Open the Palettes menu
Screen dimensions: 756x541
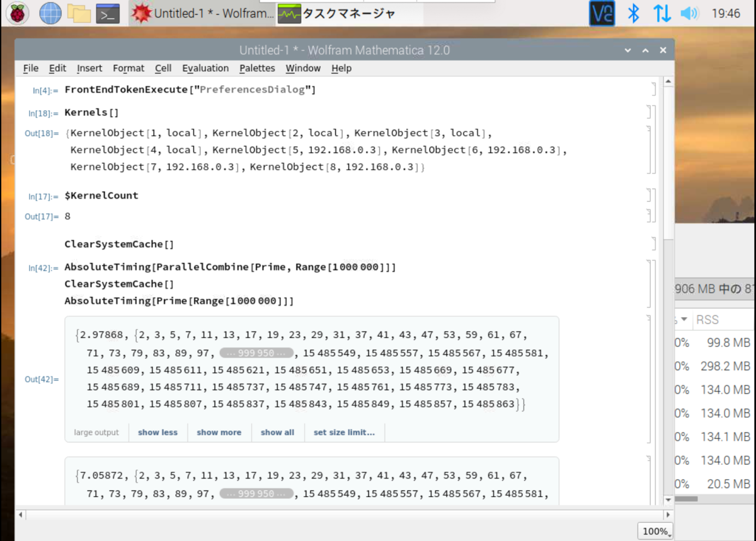257,68
